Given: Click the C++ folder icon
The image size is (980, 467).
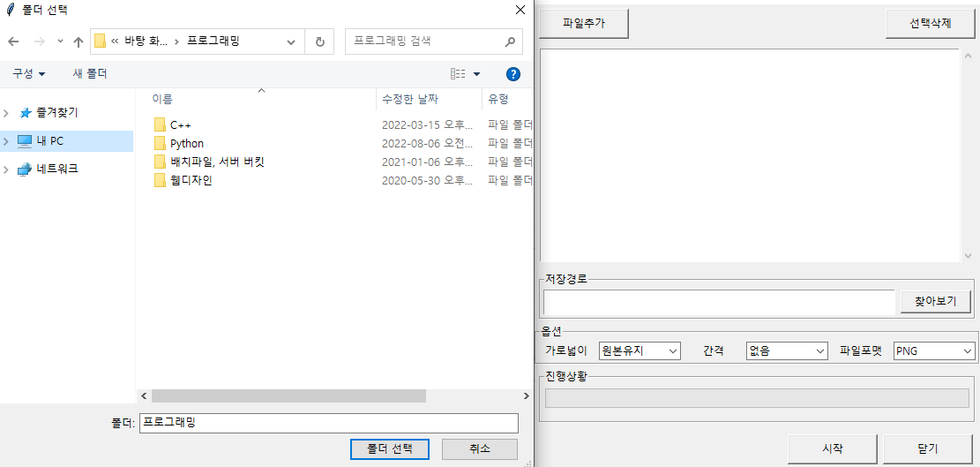Looking at the screenshot, I should (160, 124).
